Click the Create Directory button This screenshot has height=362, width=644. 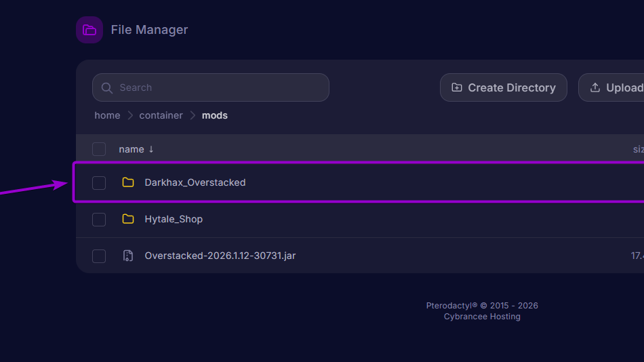coord(504,87)
